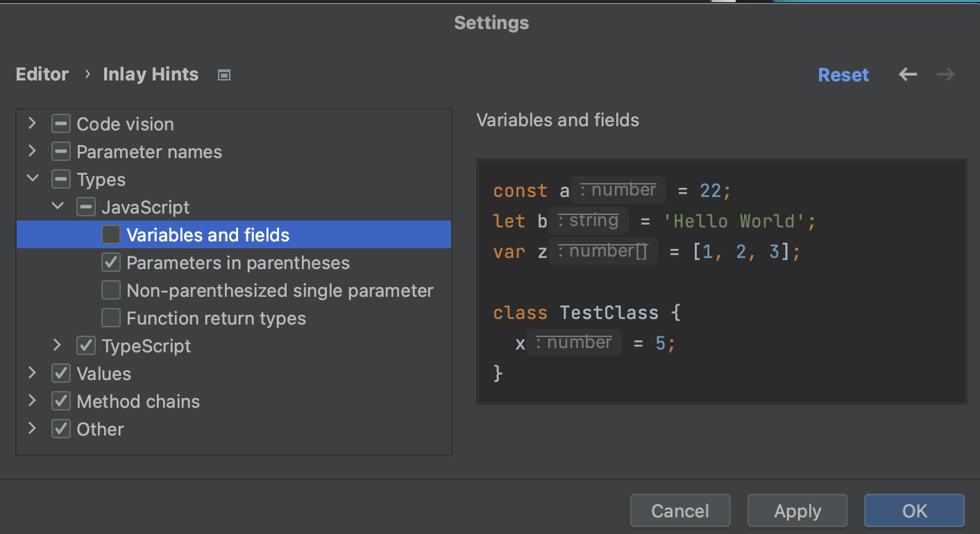Select the Other tree item
The width and height of the screenshot is (980, 534).
click(100, 429)
